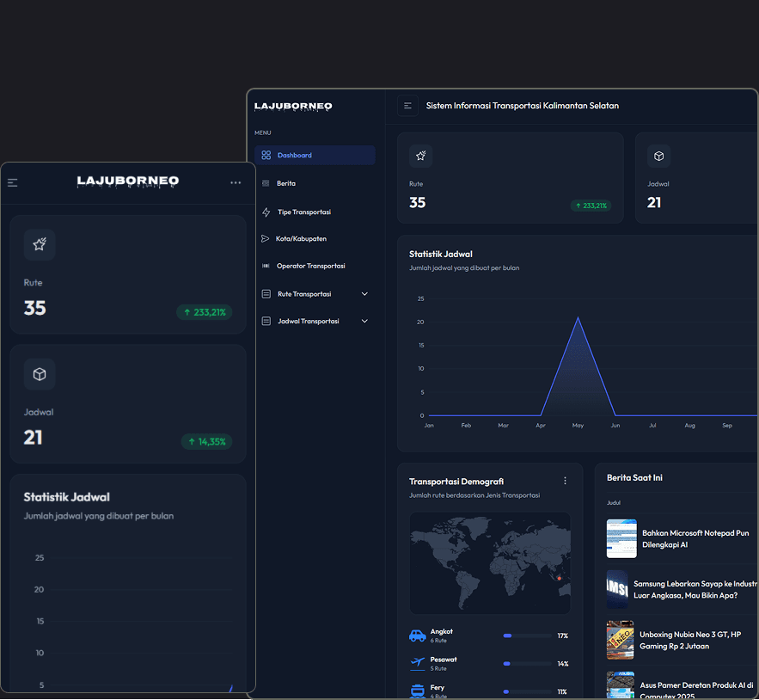
Task: Click the Operator Transportasi barcode icon
Action: [x=266, y=267]
